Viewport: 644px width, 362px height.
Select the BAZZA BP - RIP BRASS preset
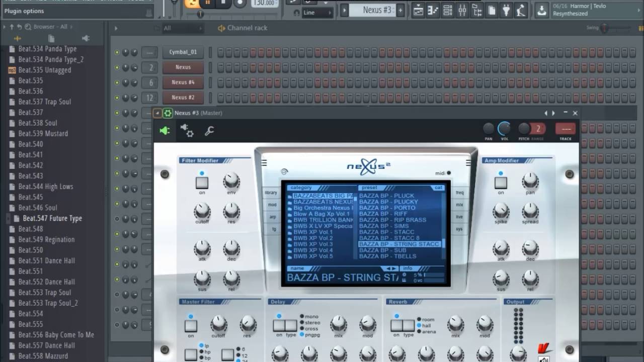[x=392, y=220]
